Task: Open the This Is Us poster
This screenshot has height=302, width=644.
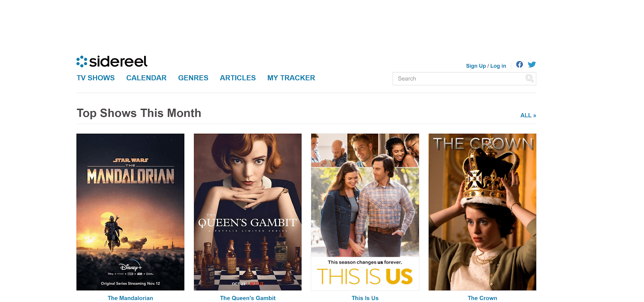Action: pos(365,212)
